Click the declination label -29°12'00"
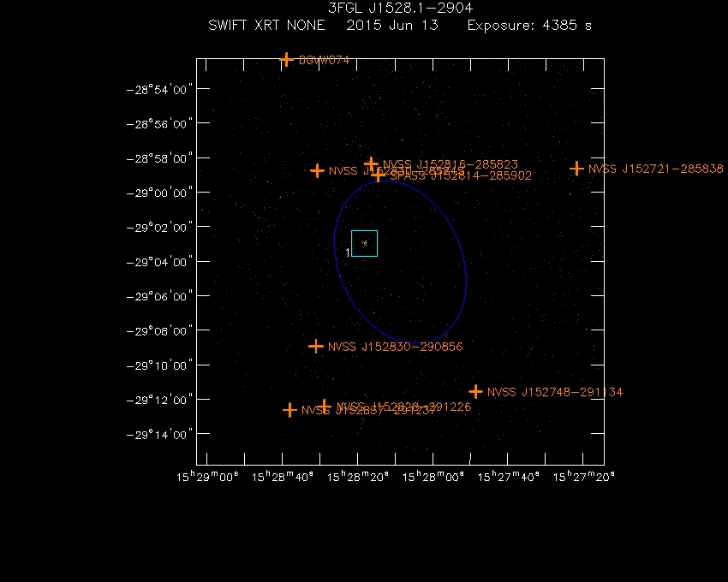Screen dimensions: 728x582 click(x=159, y=400)
